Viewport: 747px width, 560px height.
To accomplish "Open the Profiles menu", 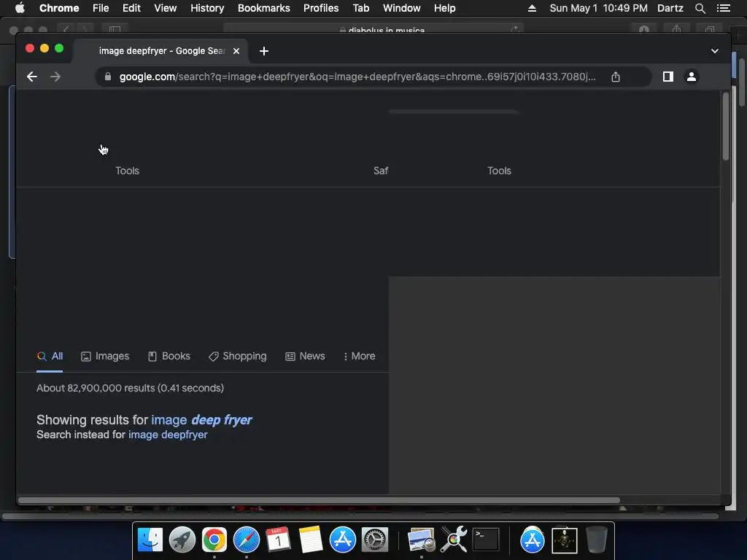I will (x=321, y=8).
